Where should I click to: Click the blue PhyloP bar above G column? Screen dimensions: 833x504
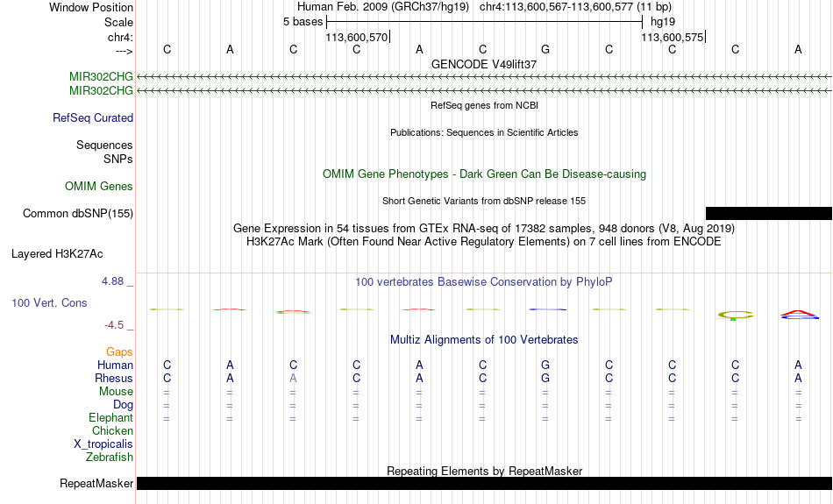548,309
